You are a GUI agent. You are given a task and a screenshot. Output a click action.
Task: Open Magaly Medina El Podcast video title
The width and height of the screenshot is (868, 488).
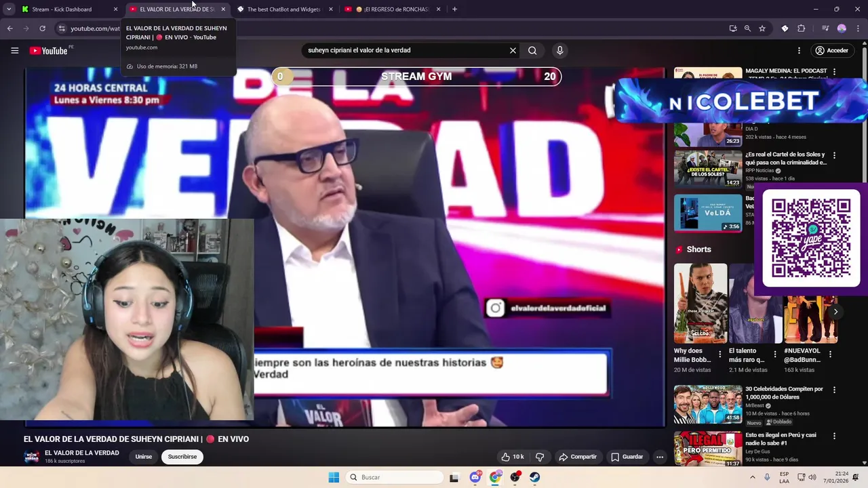pyautogui.click(x=786, y=70)
